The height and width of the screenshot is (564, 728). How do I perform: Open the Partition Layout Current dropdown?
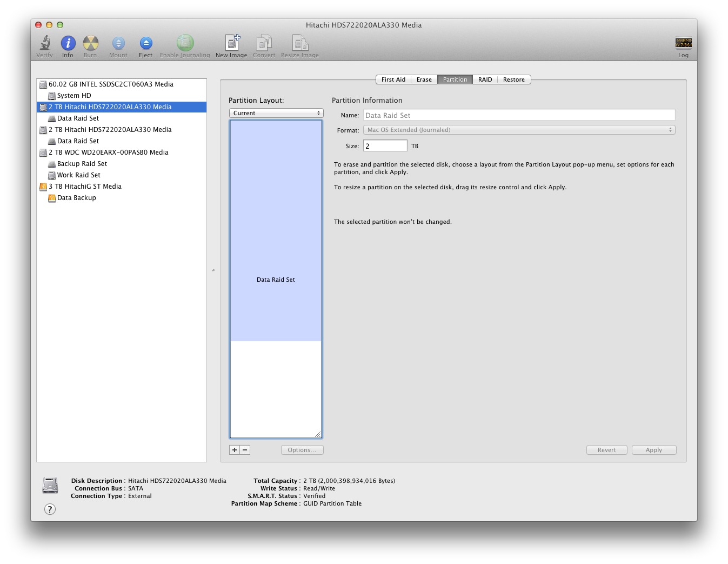[x=276, y=113]
